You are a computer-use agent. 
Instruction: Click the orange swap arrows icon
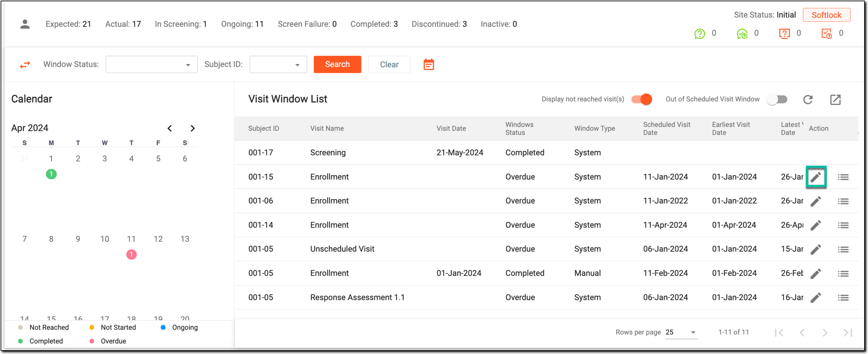click(x=25, y=65)
